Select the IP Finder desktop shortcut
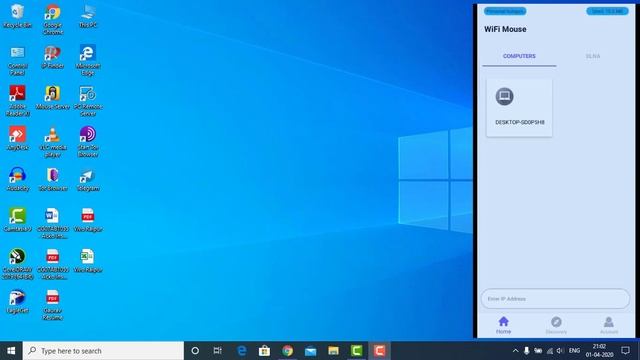 click(x=53, y=57)
